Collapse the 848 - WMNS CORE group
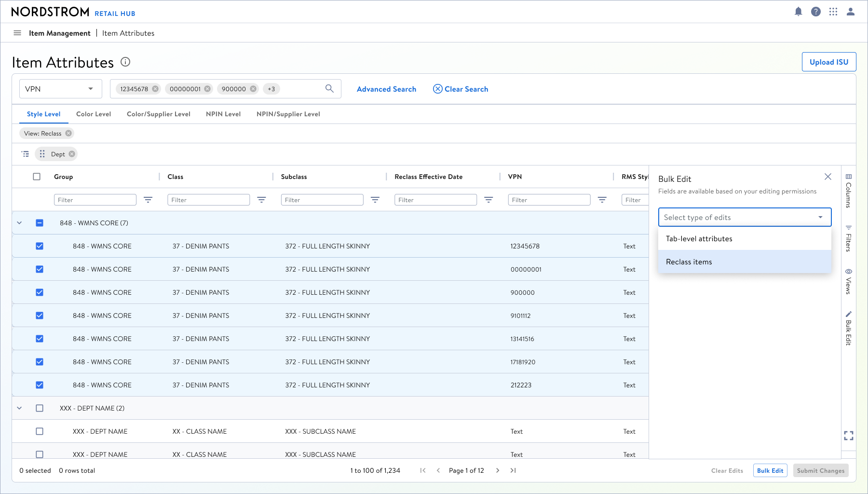This screenshot has height=494, width=868. click(x=19, y=223)
